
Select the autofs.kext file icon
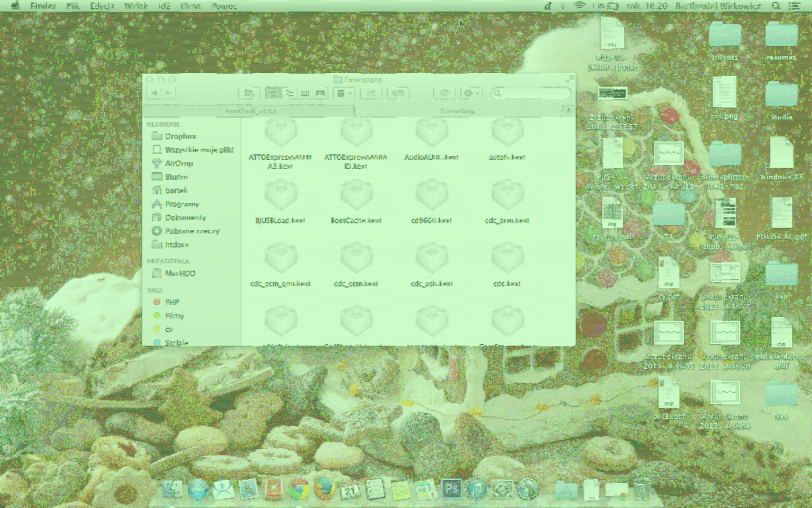(507, 134)
